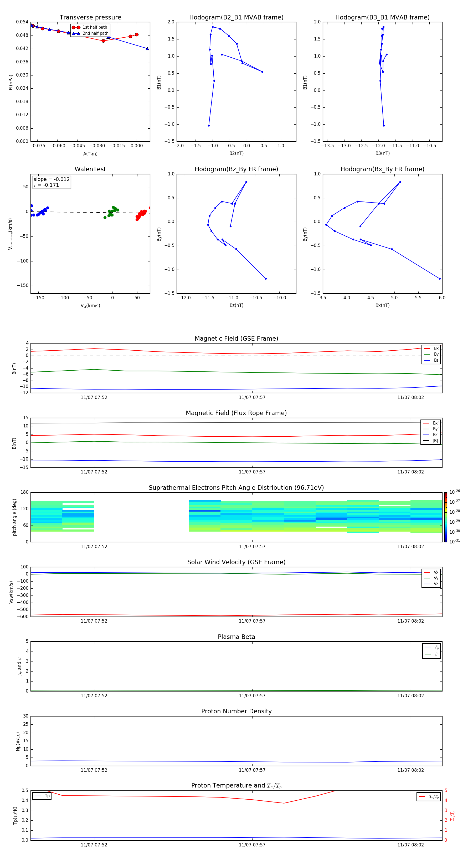Click the 'B3(nT)' x-axis label
Screen dimensions: 473x868
382,154
